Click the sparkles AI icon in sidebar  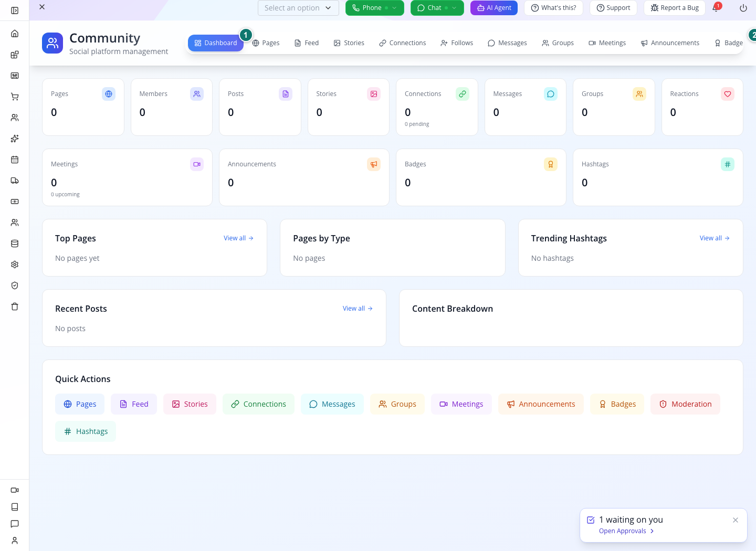click(x=15, y=139)
